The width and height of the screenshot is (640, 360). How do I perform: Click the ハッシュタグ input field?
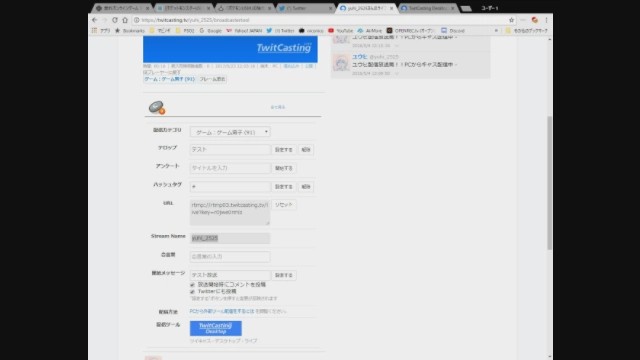230,187
